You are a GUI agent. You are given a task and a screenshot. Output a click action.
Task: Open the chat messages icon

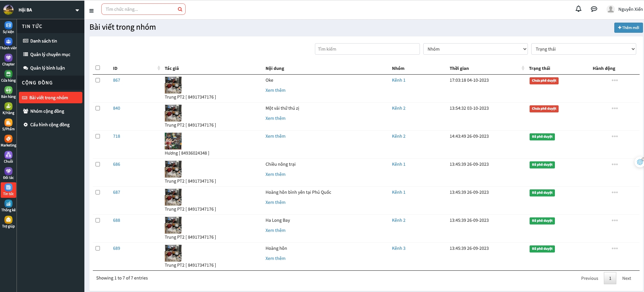pos(594,9)
